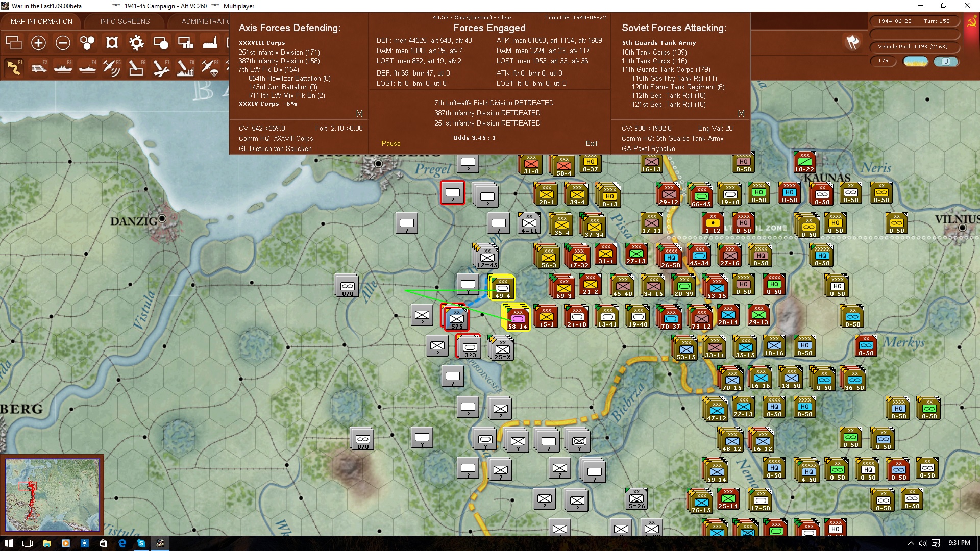Expand the Axis forces list [v] arrow

359,113
